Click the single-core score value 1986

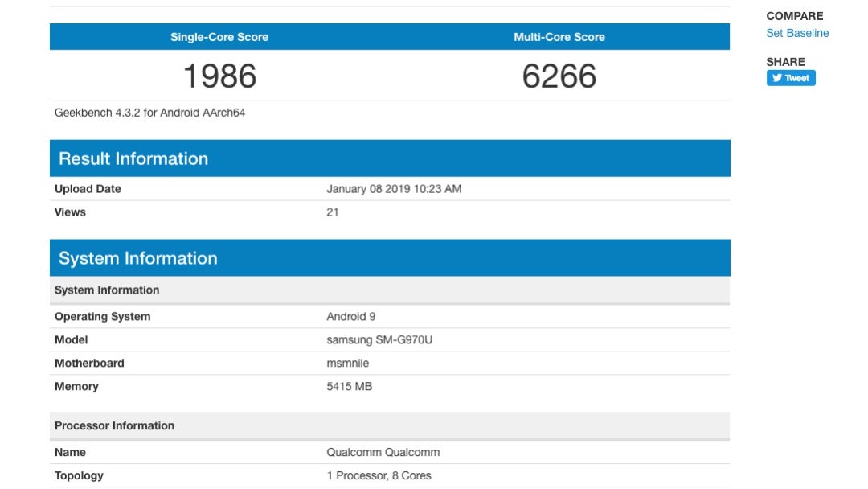click(x=219, y=76)
